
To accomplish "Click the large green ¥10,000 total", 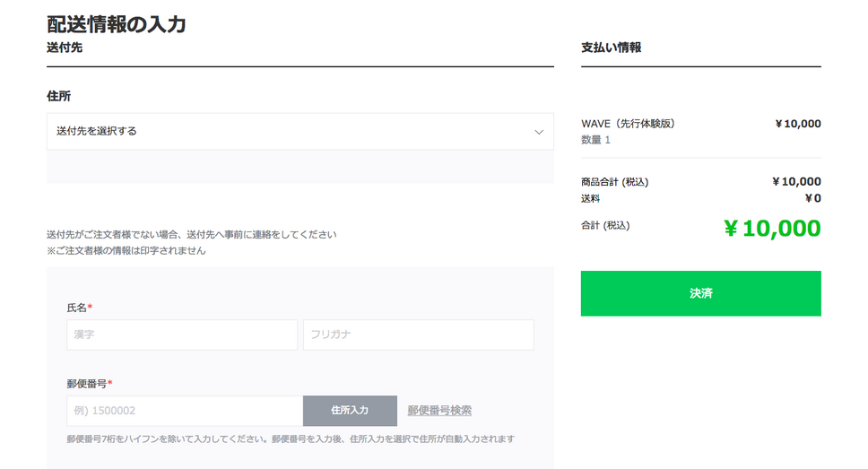I will pos(772,229).
